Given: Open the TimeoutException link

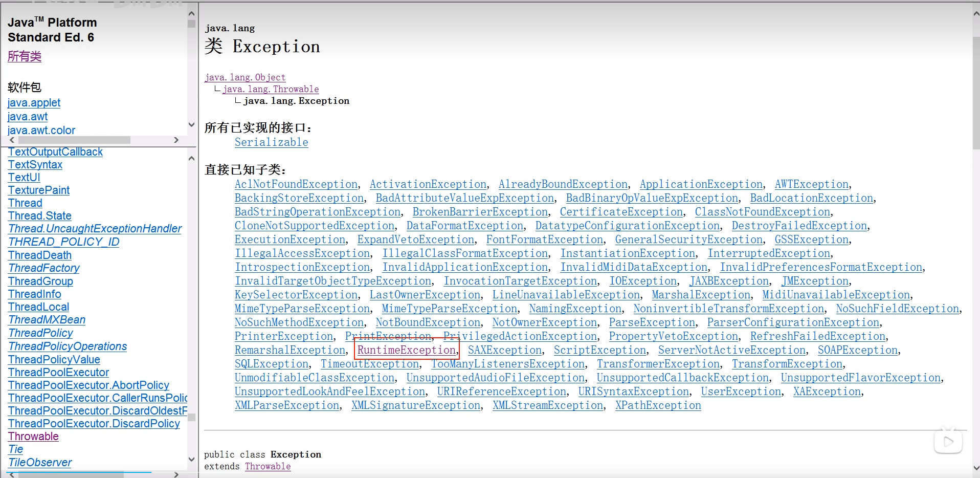Looking at the screenshot, I should click(x=370, y=364).
